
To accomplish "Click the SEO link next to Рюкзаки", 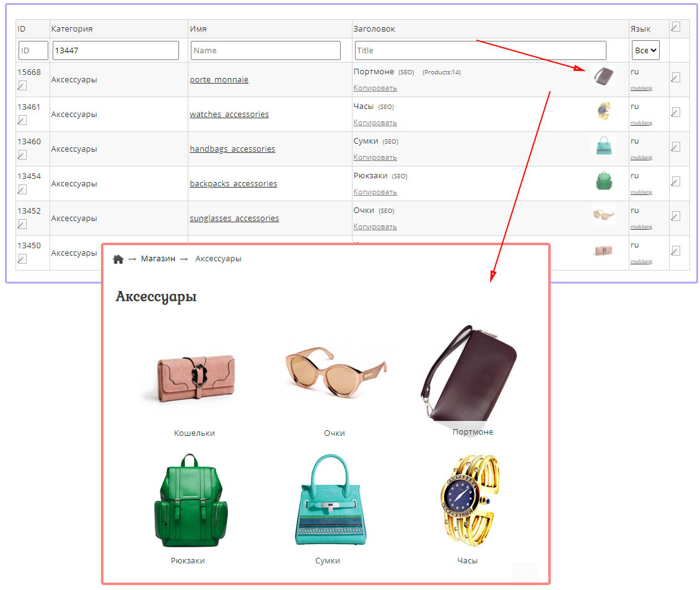I will coord(400,176).
